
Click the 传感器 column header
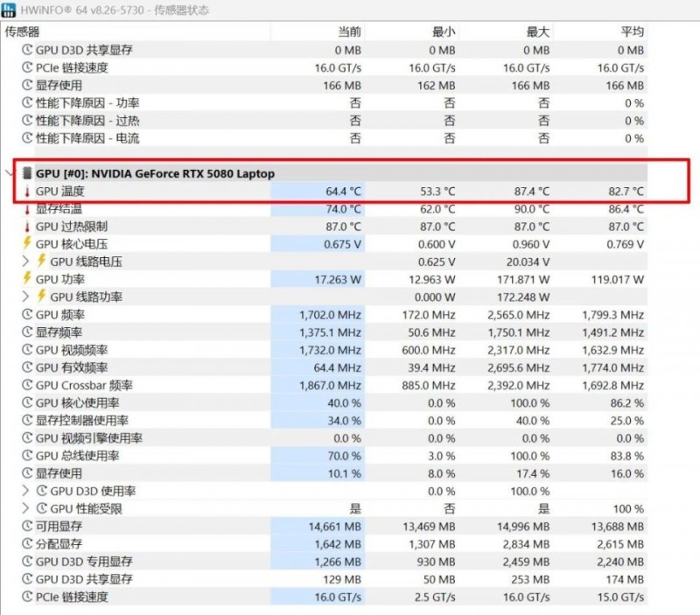coord(23,31)
